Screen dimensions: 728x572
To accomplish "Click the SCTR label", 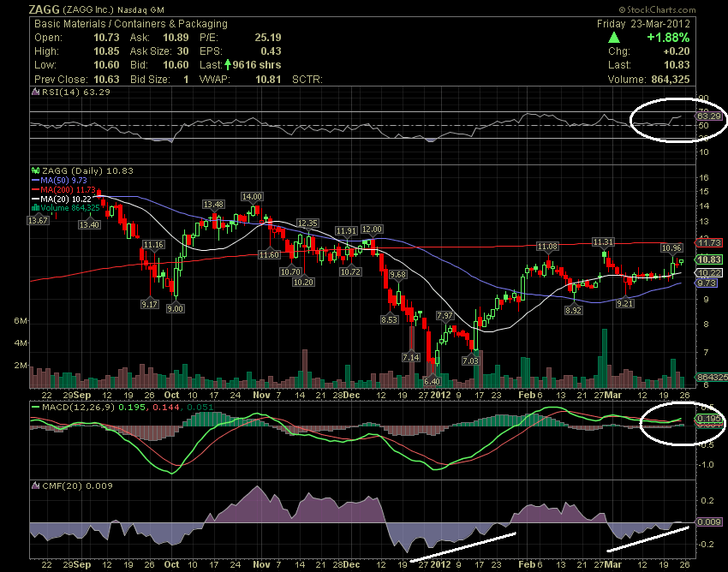I will (x=307, y=79).
